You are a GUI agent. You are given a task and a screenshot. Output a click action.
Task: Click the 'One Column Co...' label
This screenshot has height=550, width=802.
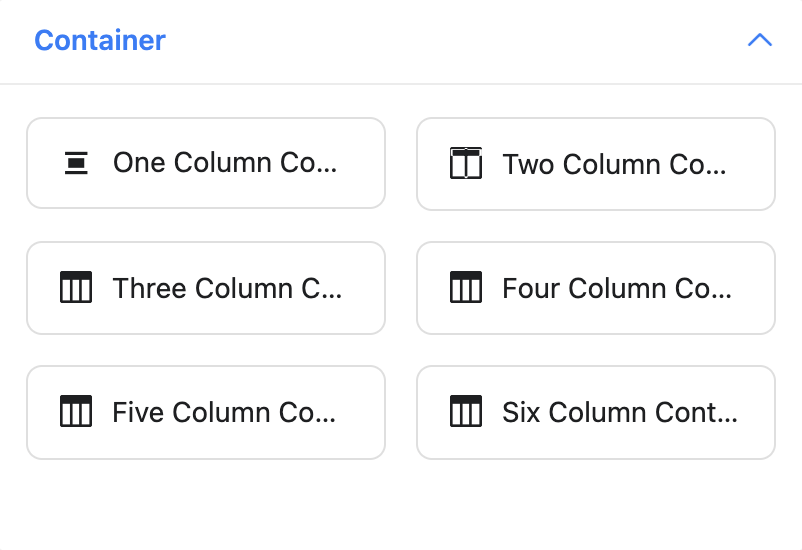pos(225,163)
